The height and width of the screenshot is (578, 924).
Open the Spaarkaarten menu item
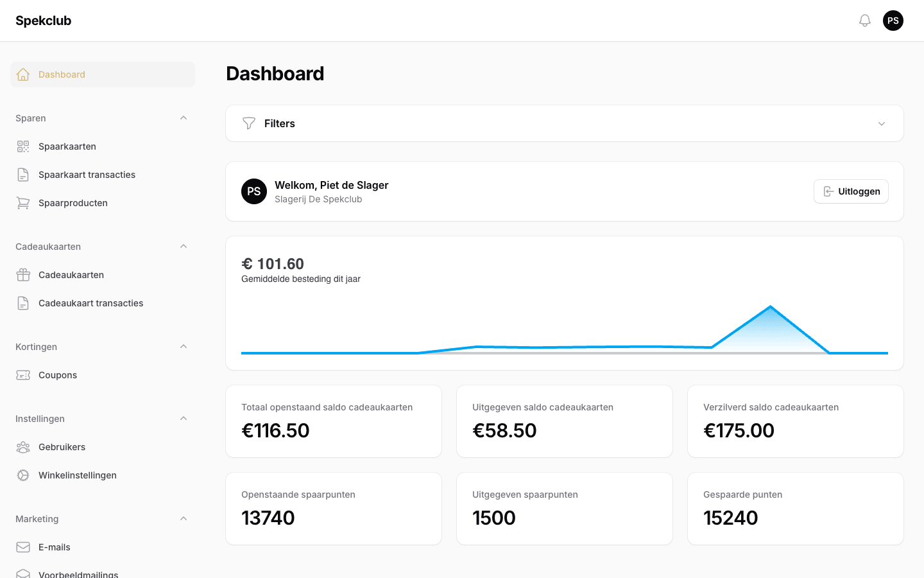tap(103, 146)
